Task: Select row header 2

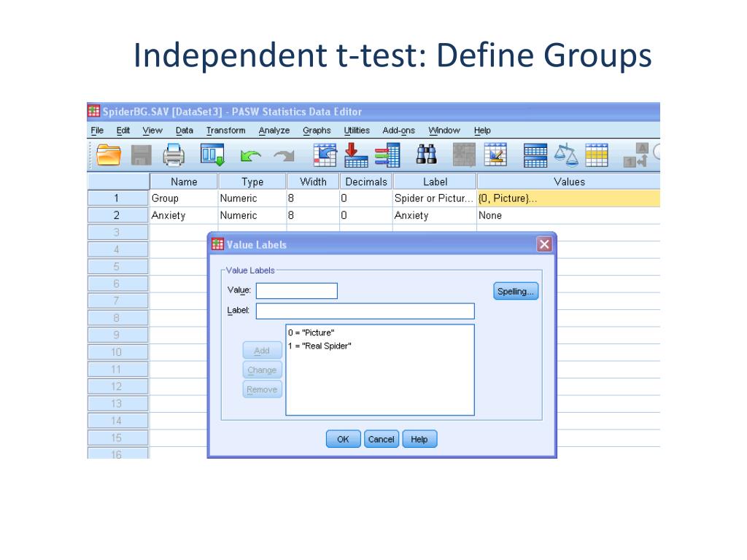Action: point(117,215)
